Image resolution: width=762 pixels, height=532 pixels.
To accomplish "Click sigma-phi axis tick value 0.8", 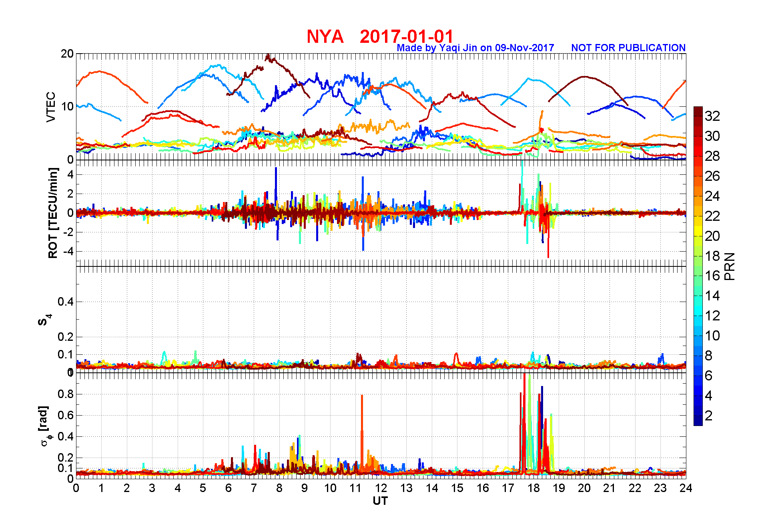I will coord(66,394).
